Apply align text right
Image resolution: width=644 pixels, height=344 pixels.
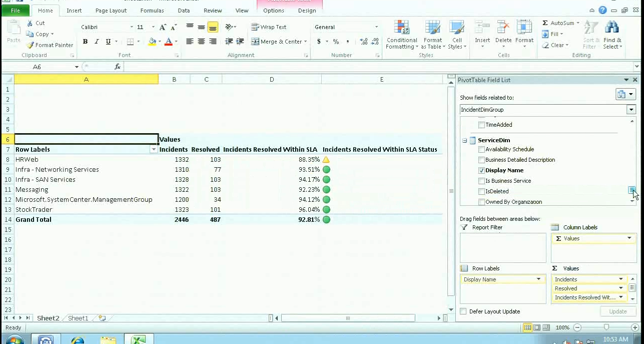213,42
